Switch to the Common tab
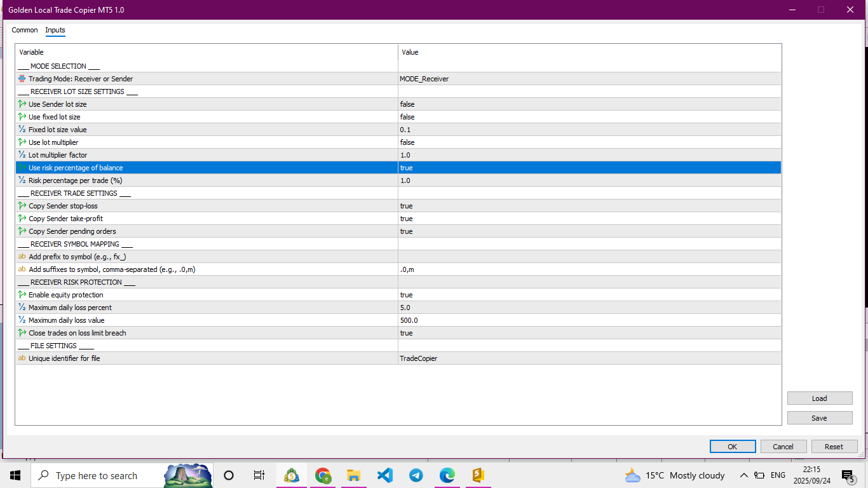 click(x=25, y=30)
